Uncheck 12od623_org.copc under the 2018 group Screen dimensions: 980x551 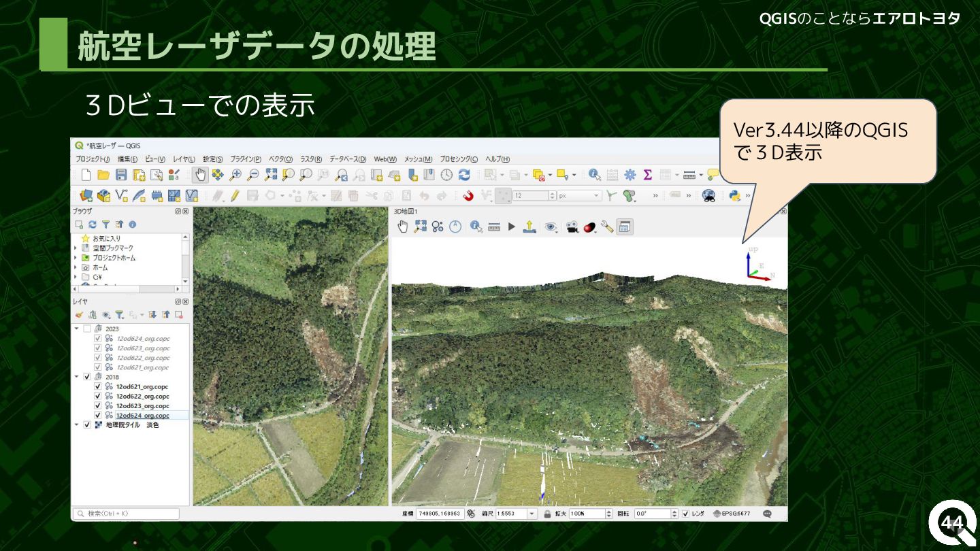tap(97, 405)
